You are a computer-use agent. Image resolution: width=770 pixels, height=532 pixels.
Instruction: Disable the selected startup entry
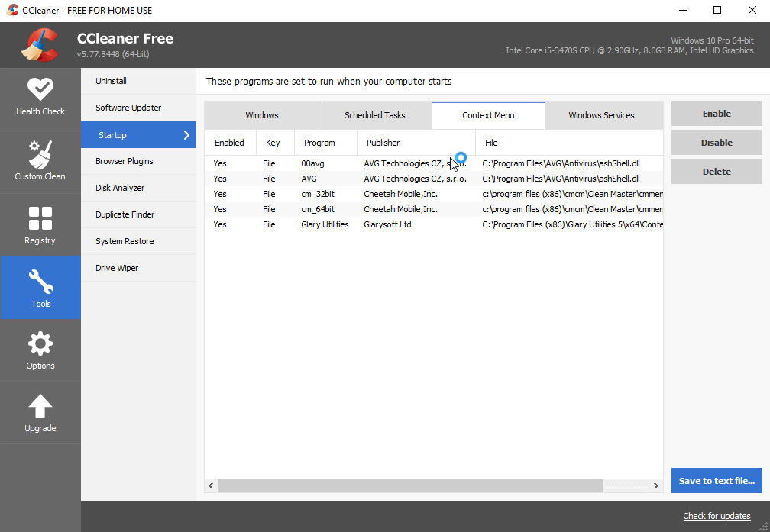(716, 142)
